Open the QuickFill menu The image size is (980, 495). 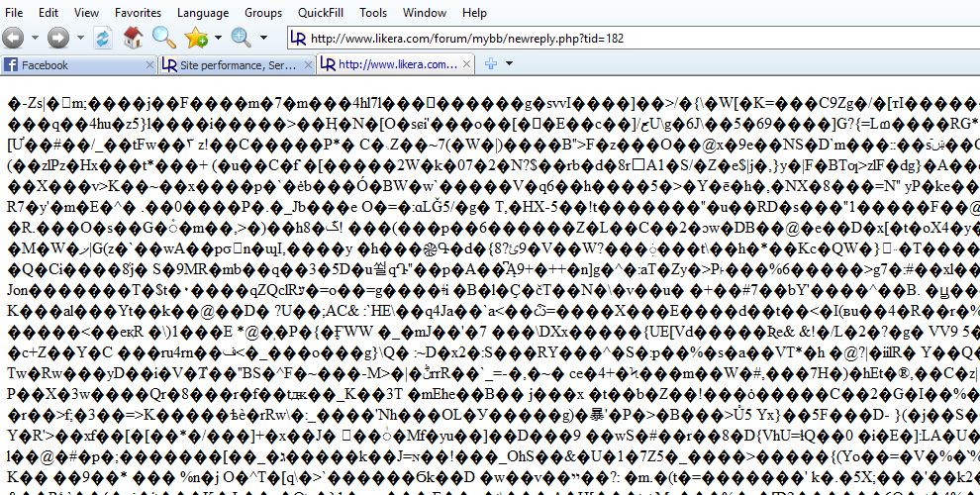[319, 13]
